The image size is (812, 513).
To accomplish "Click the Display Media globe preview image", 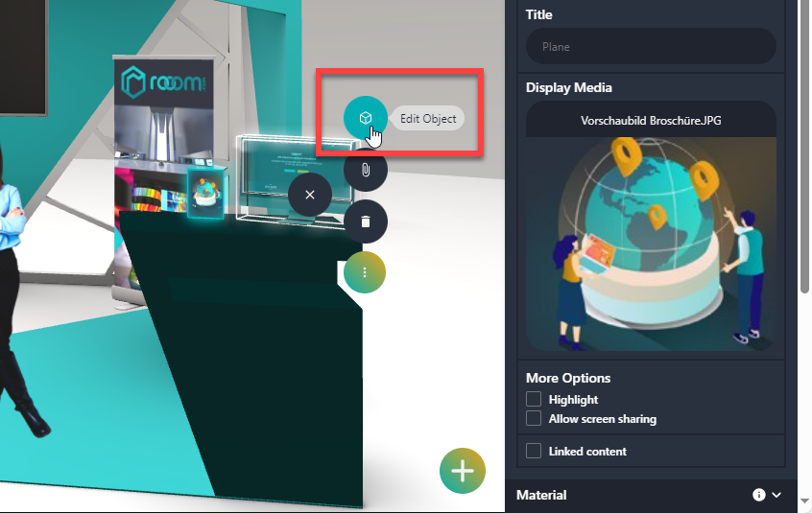I will pos(651,244).
